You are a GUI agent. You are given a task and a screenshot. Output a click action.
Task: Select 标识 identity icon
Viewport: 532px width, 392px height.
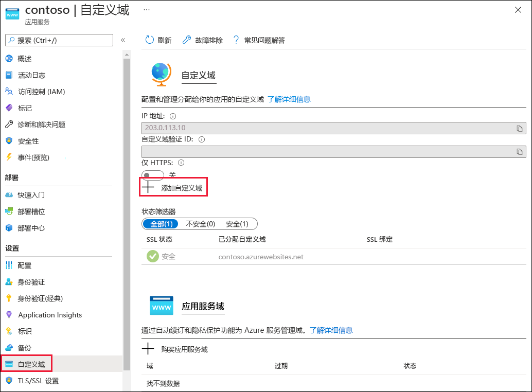coord(9,331)
